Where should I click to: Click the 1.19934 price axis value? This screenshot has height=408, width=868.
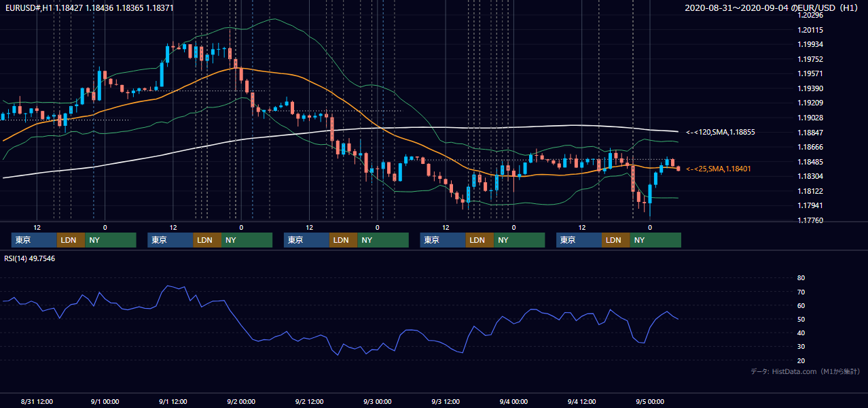[x=810, y=44]
